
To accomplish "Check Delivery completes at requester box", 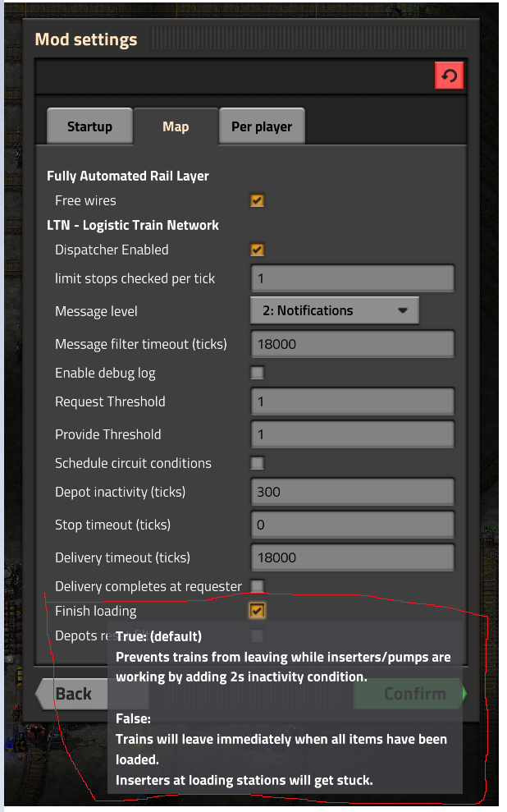I will click(x=257, y=585).
